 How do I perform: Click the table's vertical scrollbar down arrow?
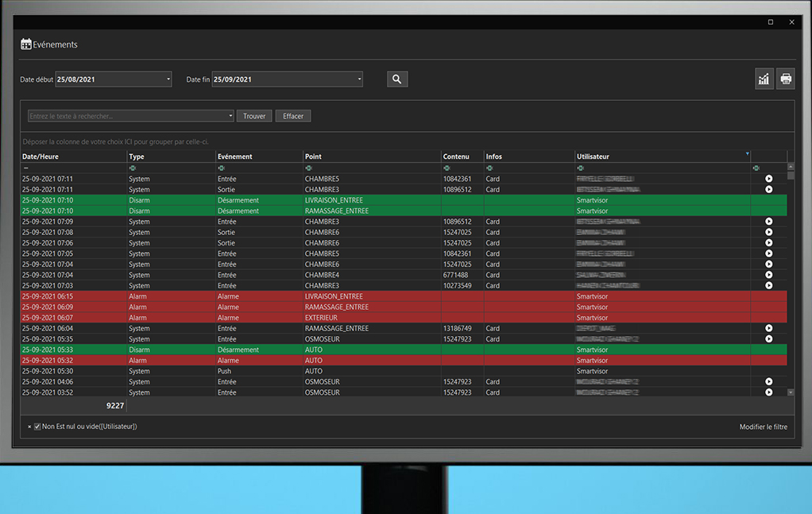[791, 392]
